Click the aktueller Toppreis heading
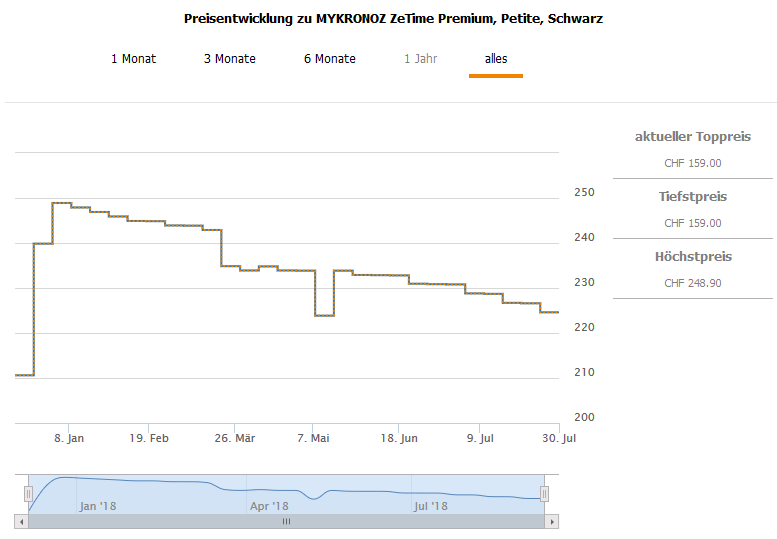This screenshot has width=777, height=539. tap(693, 137)
